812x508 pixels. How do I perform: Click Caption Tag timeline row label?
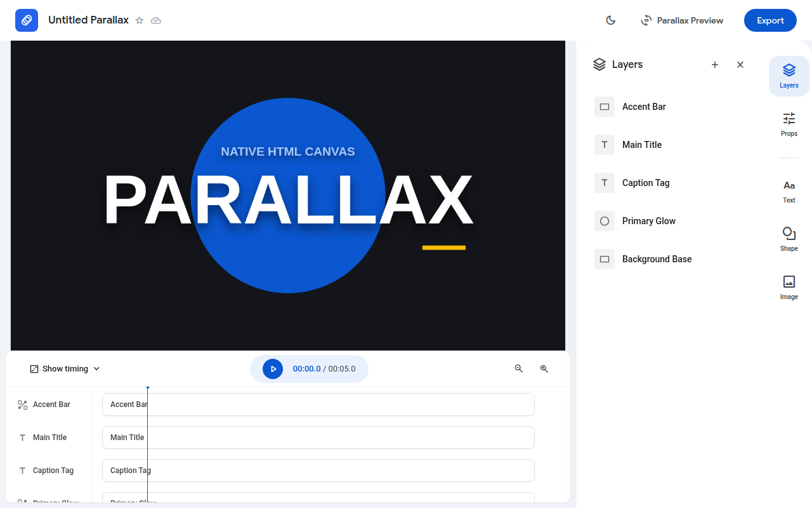click(x=53, y=471)
